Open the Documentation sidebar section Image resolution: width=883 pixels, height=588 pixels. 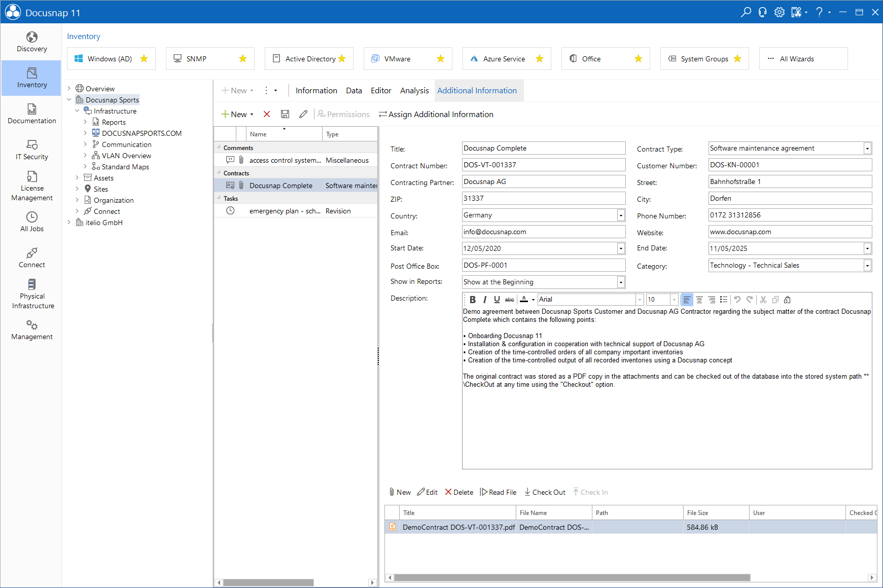tap(31, 114)
